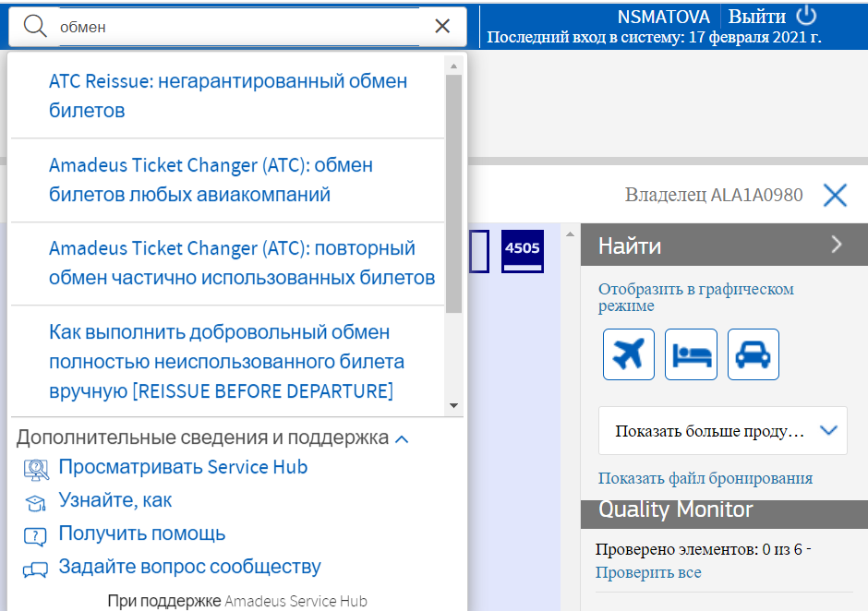The image size is (868, 611).
Task: Close the booking panel with blue X
Action: 835,195
